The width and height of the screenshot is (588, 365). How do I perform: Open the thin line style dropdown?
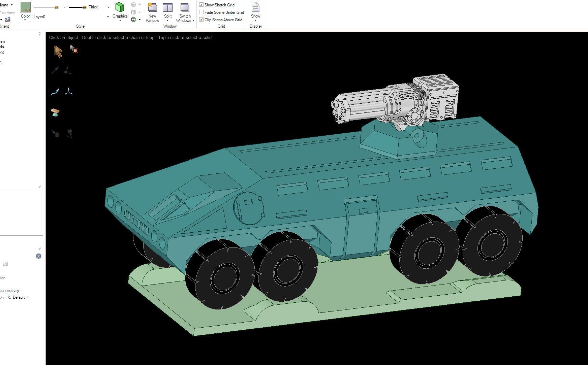tap(64, 7)
